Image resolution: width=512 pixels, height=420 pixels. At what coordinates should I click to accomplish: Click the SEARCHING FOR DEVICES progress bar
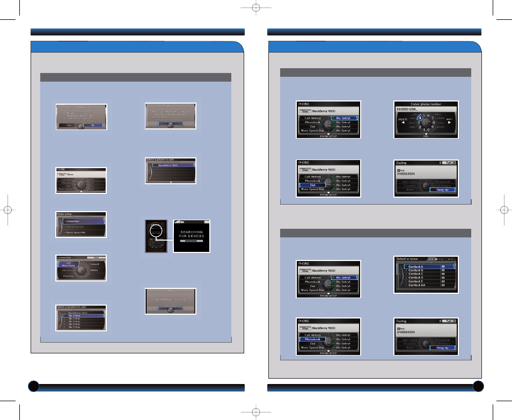point(192,241)
